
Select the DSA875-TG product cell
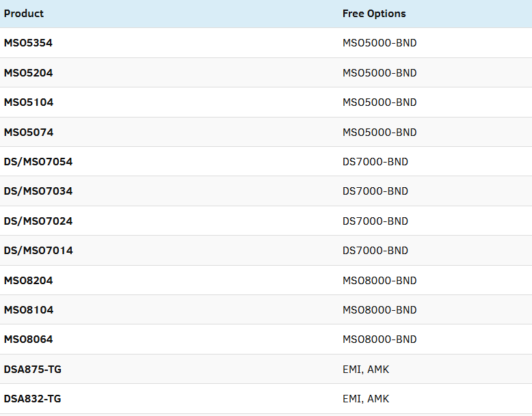(x=33, y=369)
